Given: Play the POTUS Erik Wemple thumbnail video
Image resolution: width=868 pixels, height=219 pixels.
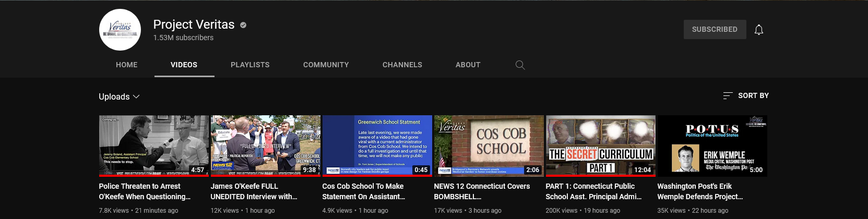Looking at the screenshot, I should 712,145.
